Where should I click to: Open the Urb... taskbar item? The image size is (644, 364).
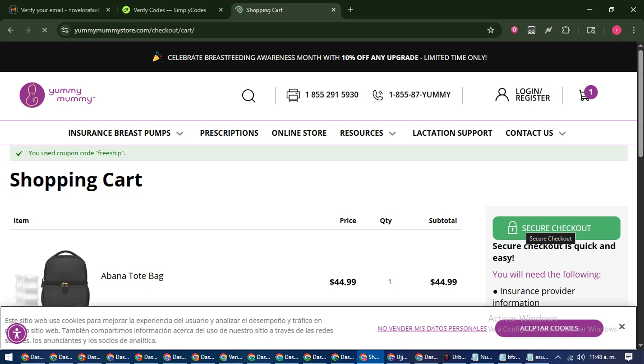[x=455, y=357]
